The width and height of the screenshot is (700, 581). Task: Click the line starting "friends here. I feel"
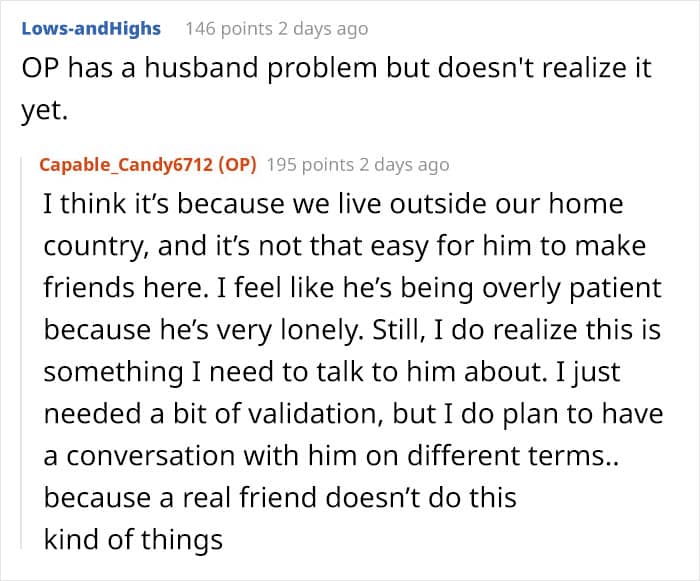pyautogui.click(x=352, y=288)
